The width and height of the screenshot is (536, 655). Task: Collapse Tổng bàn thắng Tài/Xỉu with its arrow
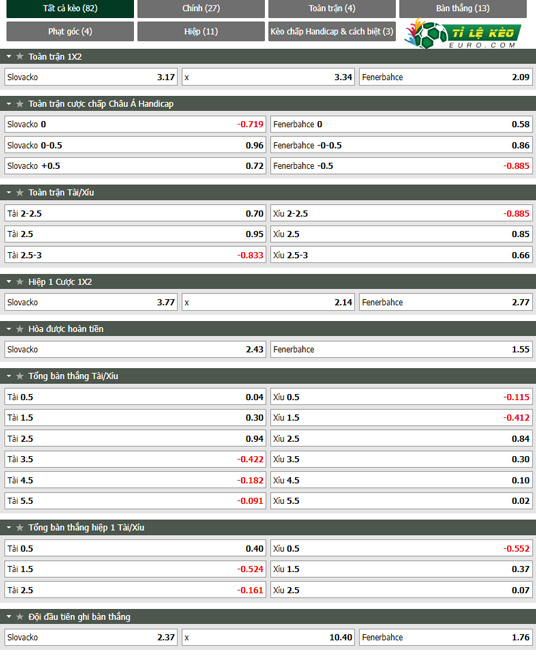click(9, 376)
